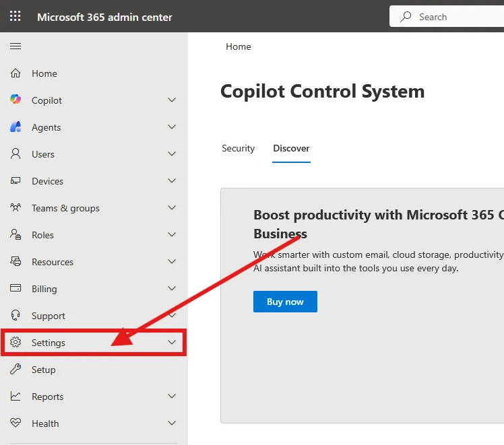Expand the Reports menu chevron
The height and width of the screenshot is (445, 504).
click(172, 397)
